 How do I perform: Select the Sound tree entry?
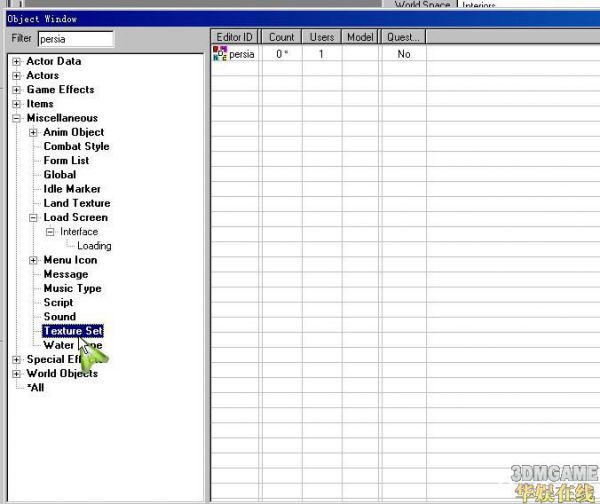59,317
